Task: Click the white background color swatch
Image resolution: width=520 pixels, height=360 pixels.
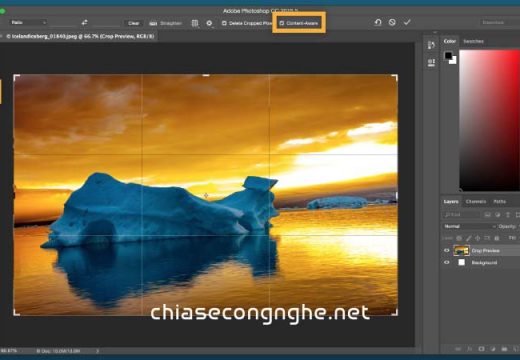Action: 453,60
